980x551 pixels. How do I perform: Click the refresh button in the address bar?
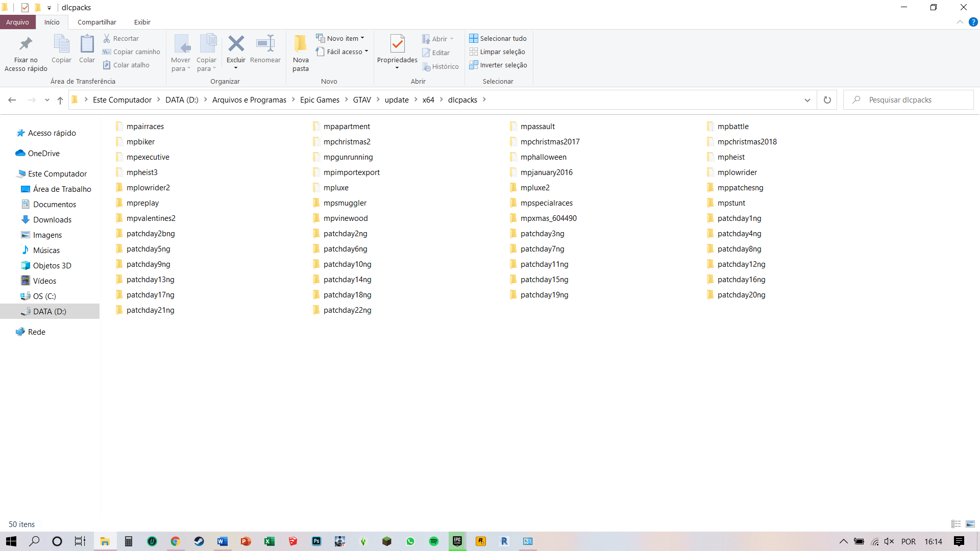(x=827, y=99)
